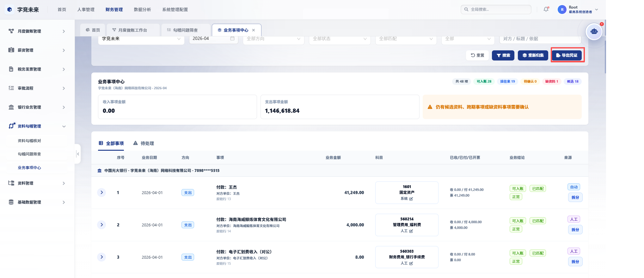Screen dimensions: 644x278
Task: Click the 字竞未来 logo icon
Action: [x=9, y=9]
